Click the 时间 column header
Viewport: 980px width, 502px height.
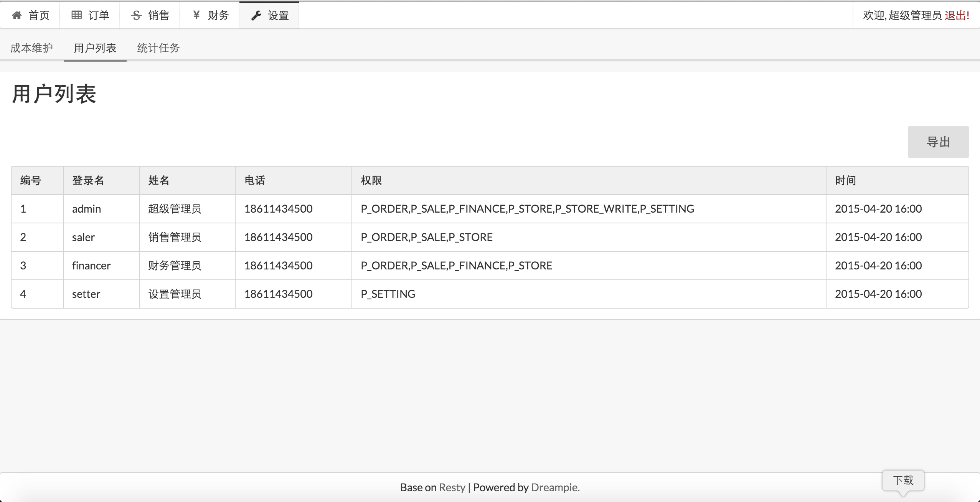coord(845,180)
